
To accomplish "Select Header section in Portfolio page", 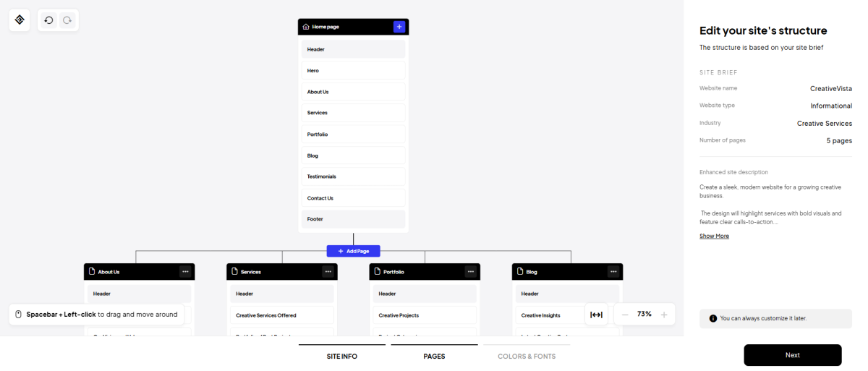I will click(425, 294).
